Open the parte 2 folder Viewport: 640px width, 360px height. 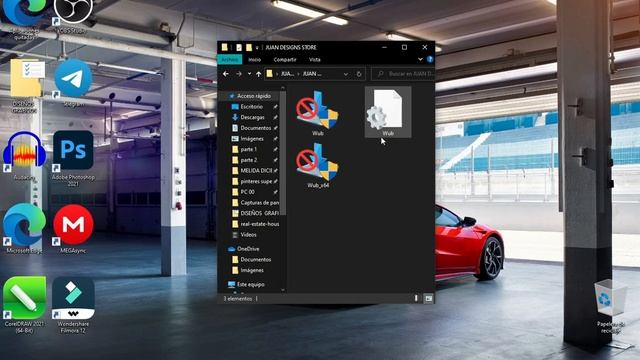(x=248, y=160)
